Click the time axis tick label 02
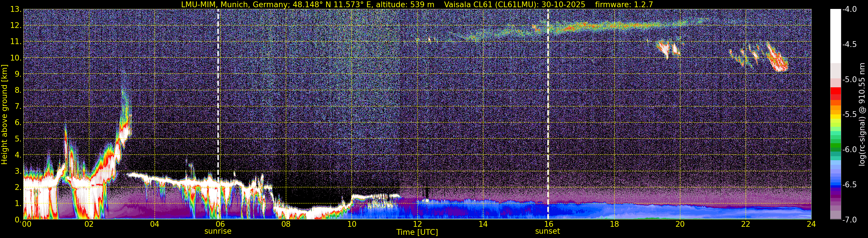Image resolution: width=868 pixels, height=238 pixels. tap(89, 224)
